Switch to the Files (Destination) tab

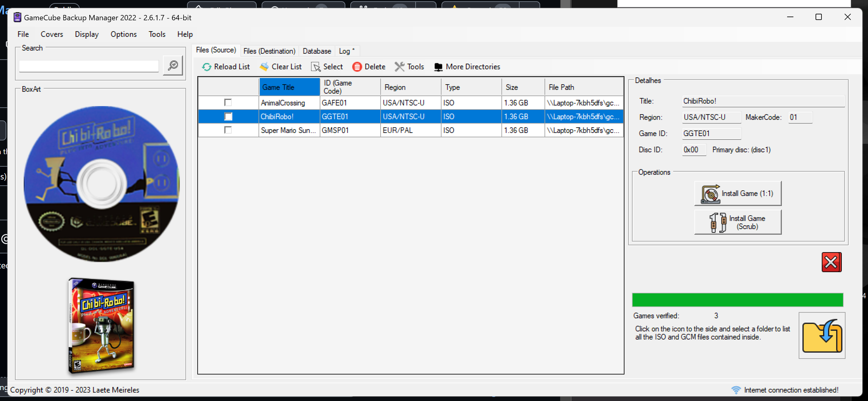point(269,51)
